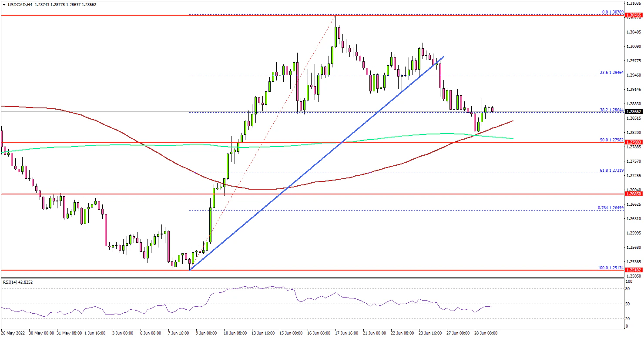
Task: Click the RSI 80 level axis label
Action: (x=628, y=288)
